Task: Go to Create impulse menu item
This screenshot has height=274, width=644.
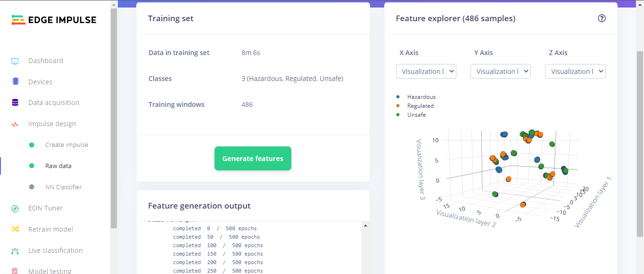Action: pyautogui.click(x=66, y=145)
